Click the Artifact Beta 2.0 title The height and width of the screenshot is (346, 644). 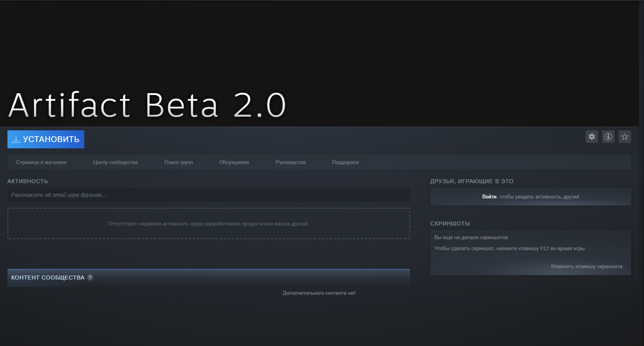click(147, 105)
